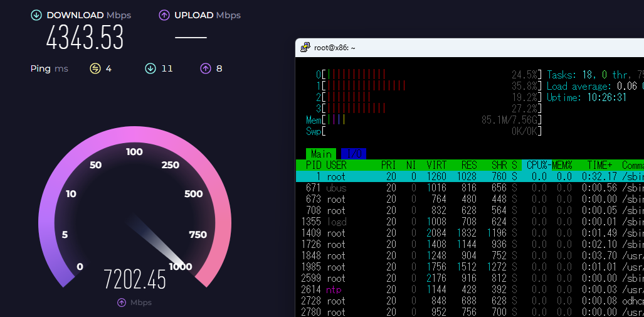Viewport: 644px width, 317px height.
Task: Click the 4343.53 download speed result
Action: tap(85, 39)
